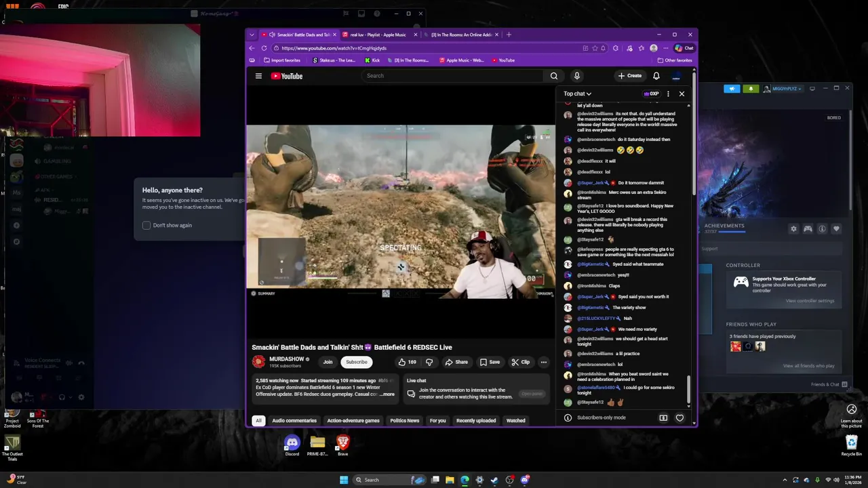Image resolution: width=868 pixels, height=488 pixels.
Task: Check the Don't show again checkbox
Action: coord(146,225)
